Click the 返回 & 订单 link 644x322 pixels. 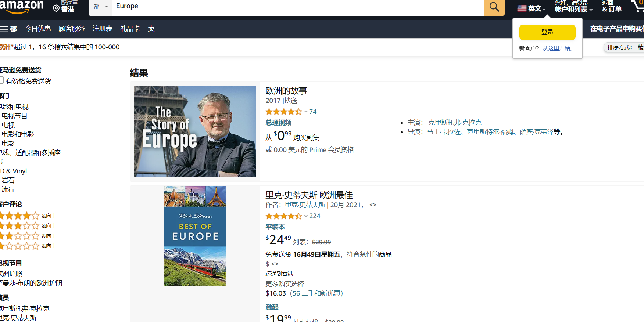(612, 7)
